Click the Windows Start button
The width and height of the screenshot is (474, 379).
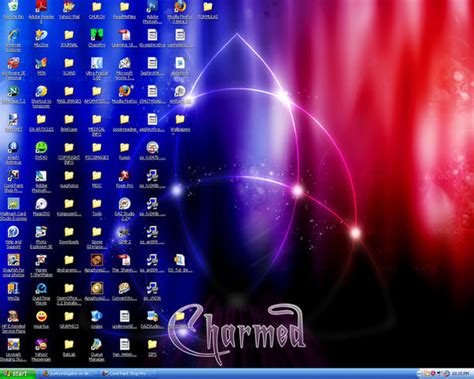pos(18,374)
